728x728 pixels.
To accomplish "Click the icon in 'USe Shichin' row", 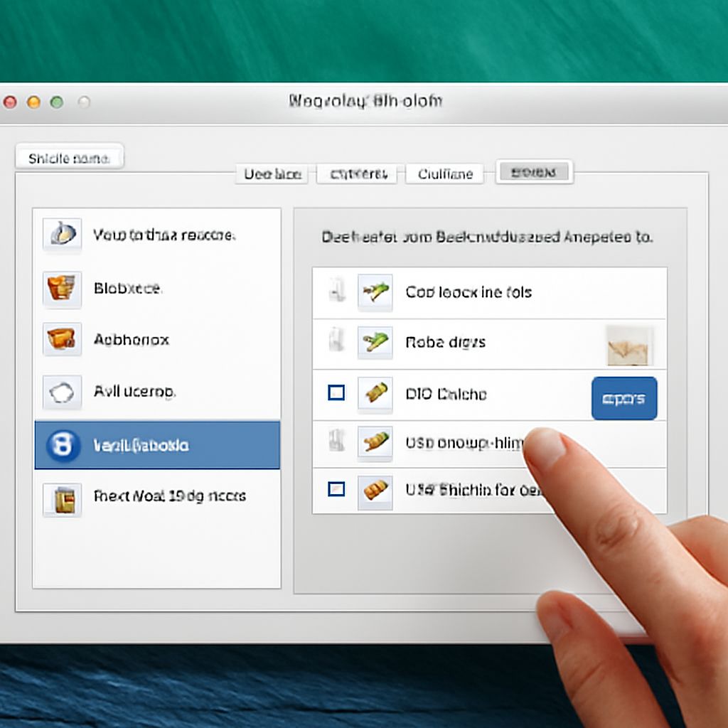I will (x=375, y=491).
